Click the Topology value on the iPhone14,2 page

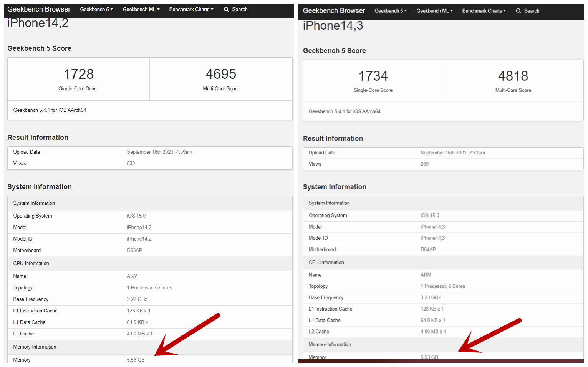coord(149,288)
